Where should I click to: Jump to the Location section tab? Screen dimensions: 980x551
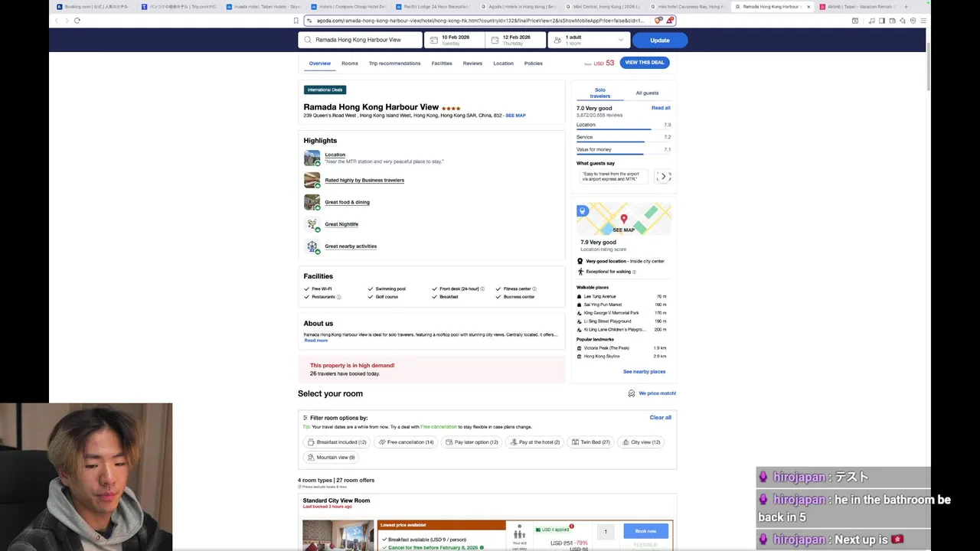pos(503,64)
